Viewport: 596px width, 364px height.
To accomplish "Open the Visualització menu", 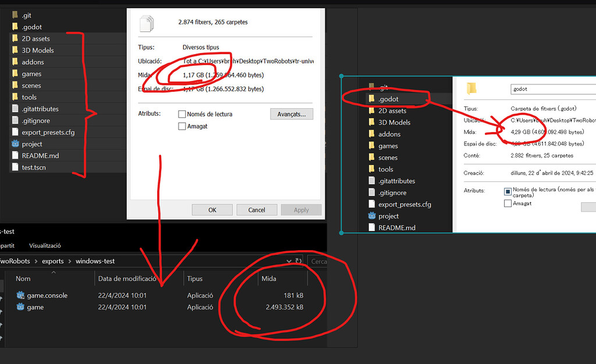I will tap(44, 245).
